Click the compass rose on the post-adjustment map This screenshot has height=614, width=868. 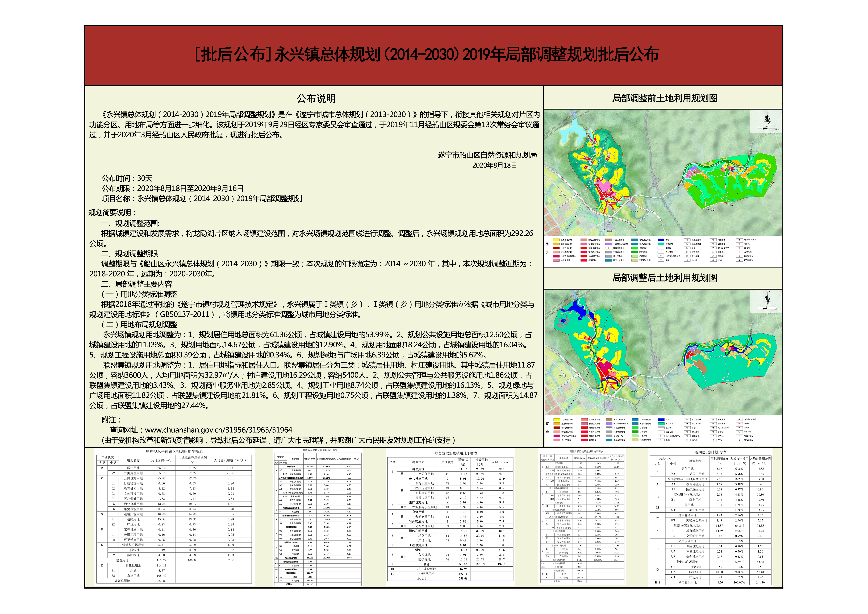tap(767, 299)
